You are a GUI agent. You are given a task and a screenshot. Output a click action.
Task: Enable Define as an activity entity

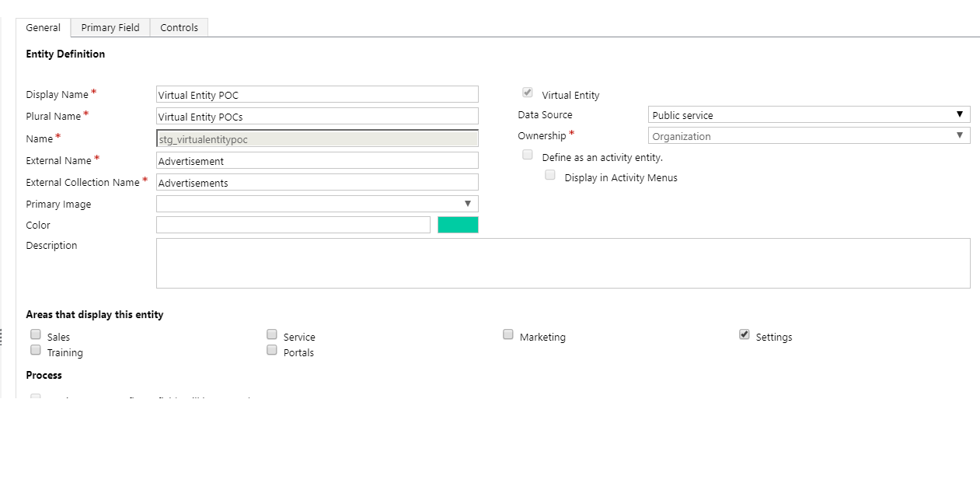point(527,155)
